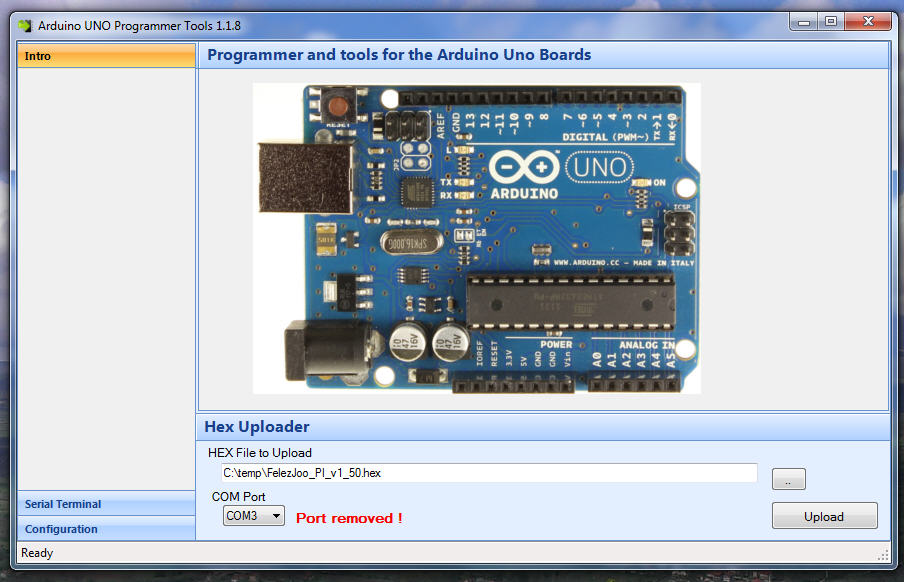Click the Upload button
The width and height of the screenshot is (904, 582).
point(824,516)
